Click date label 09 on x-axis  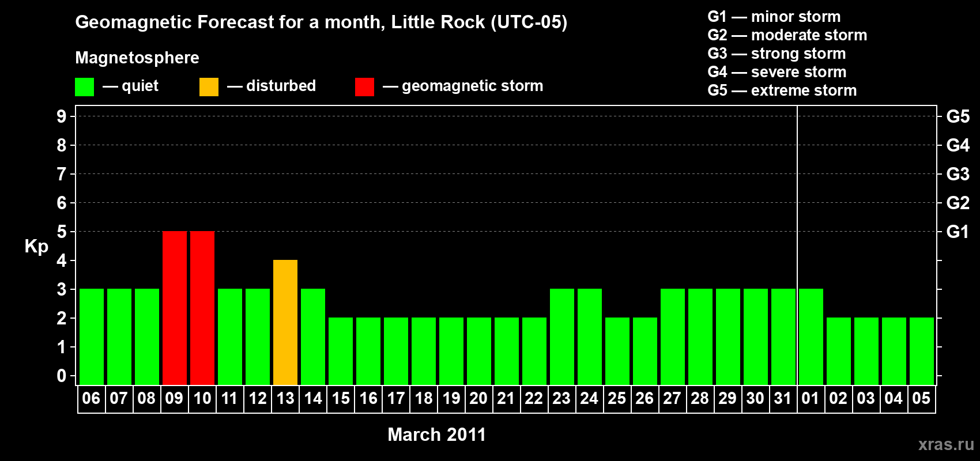174,398
